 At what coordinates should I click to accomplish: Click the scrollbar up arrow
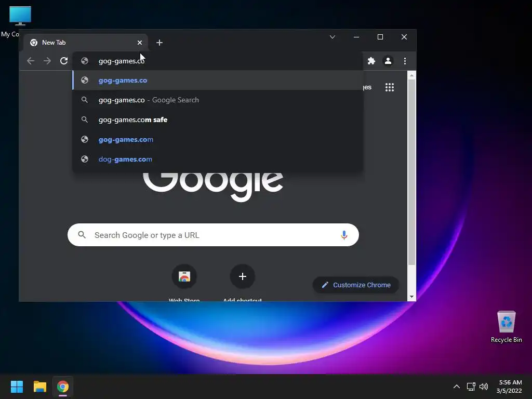point(411,75)
